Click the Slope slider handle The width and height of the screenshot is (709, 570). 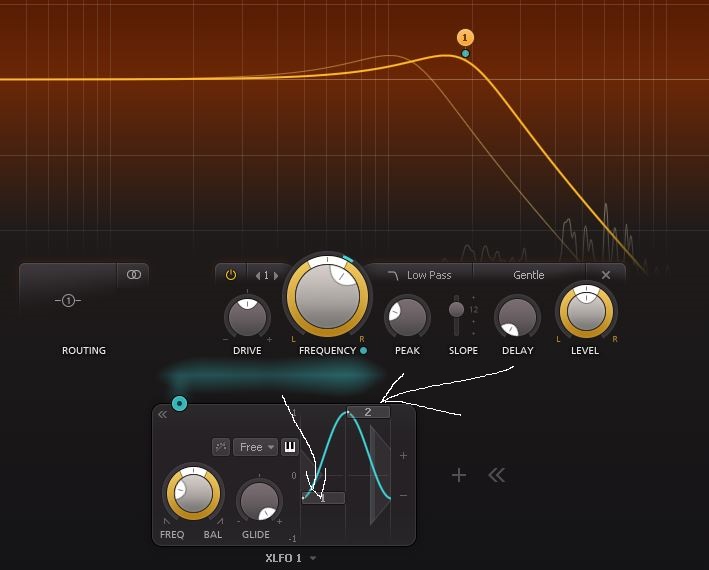456,310
